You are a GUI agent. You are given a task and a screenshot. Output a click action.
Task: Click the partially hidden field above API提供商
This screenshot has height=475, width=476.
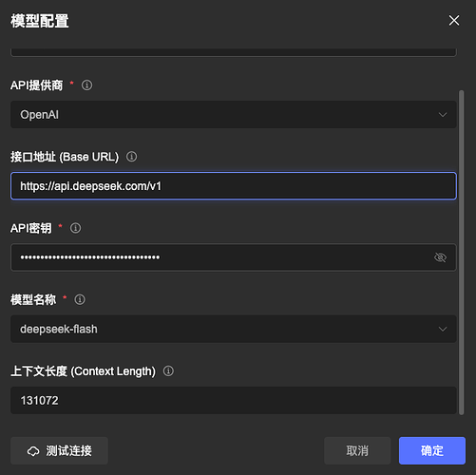coord(234,52)
